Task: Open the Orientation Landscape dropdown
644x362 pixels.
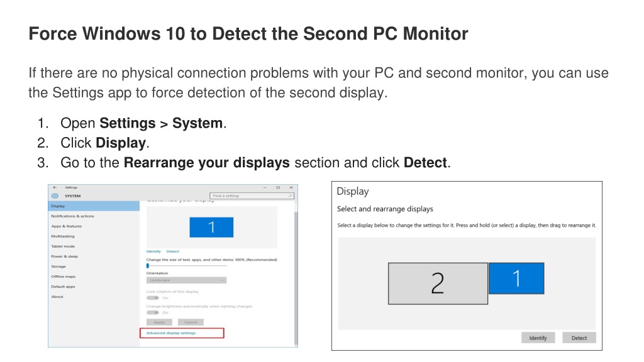Action: 186,280
